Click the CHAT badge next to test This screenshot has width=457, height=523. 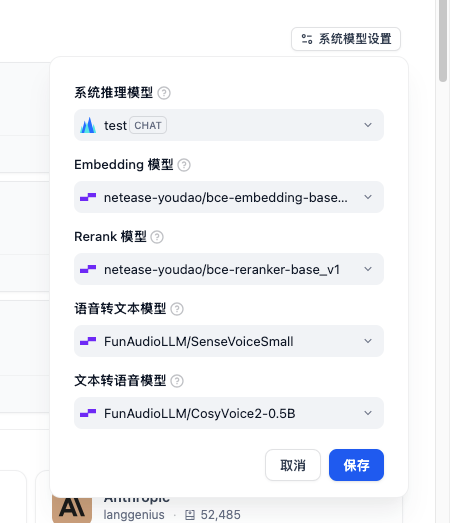pyautogui.click(x=148, y=125)
